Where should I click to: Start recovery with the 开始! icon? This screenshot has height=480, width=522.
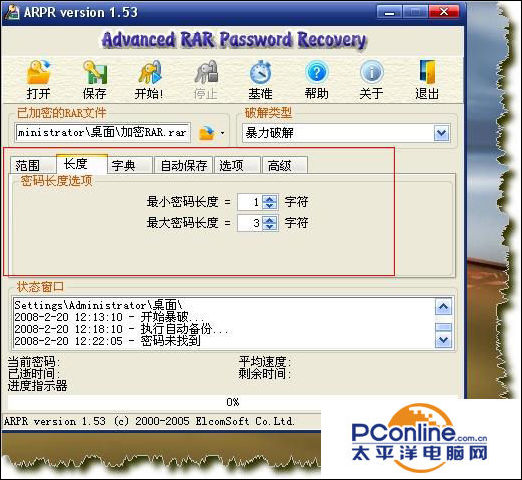[x=150, y=72]
